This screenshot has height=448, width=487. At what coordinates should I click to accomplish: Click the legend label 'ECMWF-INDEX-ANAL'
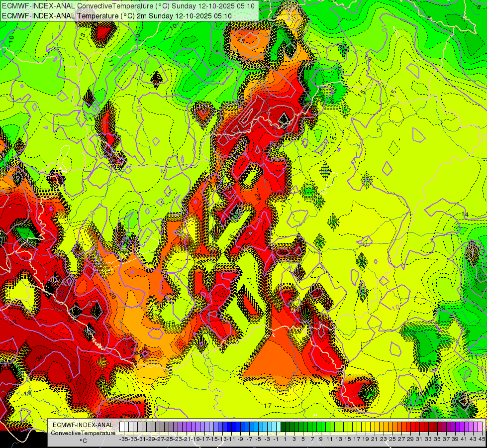click(83, 425)
